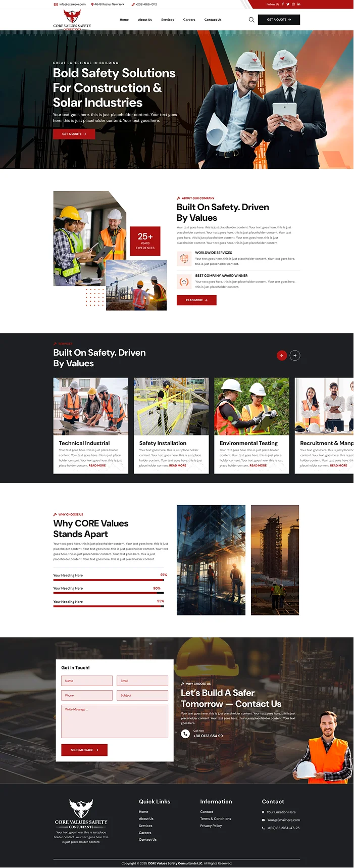Click the Best Company Award icon
This screenshot has height=868, width=354.
pyautogui.click(x=184, y=282)
